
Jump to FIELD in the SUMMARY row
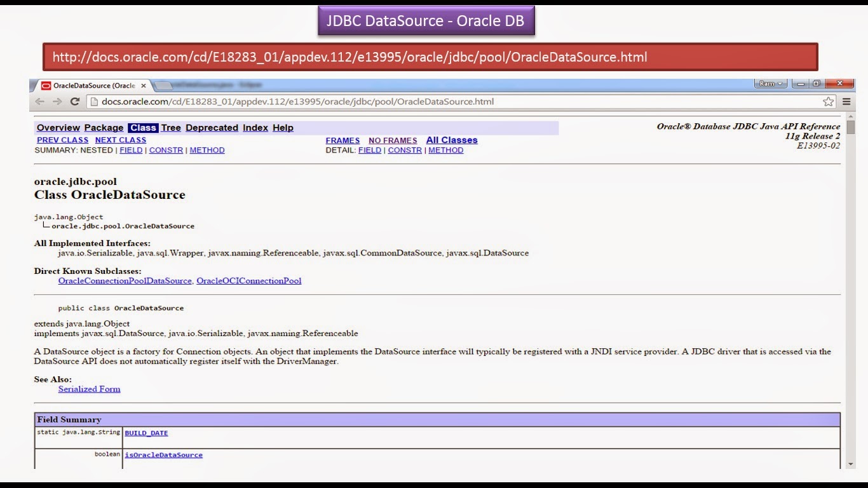[x=131, y=150]
